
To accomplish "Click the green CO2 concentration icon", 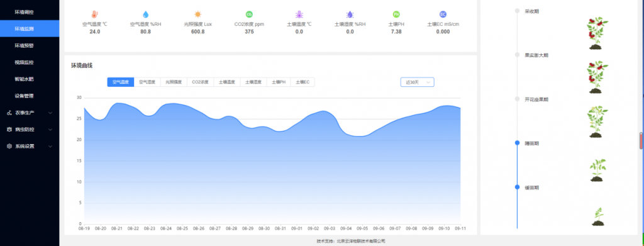I will pyautogui.click(x=249, y=14).
